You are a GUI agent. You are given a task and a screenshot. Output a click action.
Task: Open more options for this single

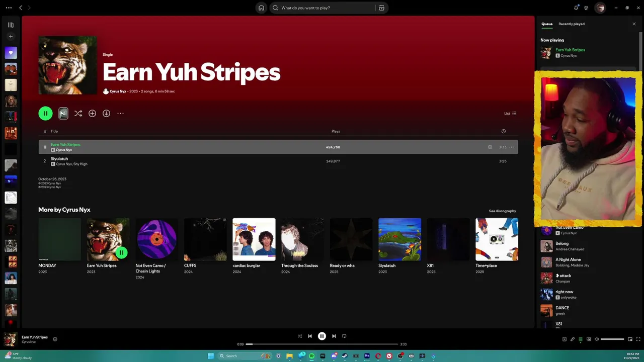click(x=120, y=113)
